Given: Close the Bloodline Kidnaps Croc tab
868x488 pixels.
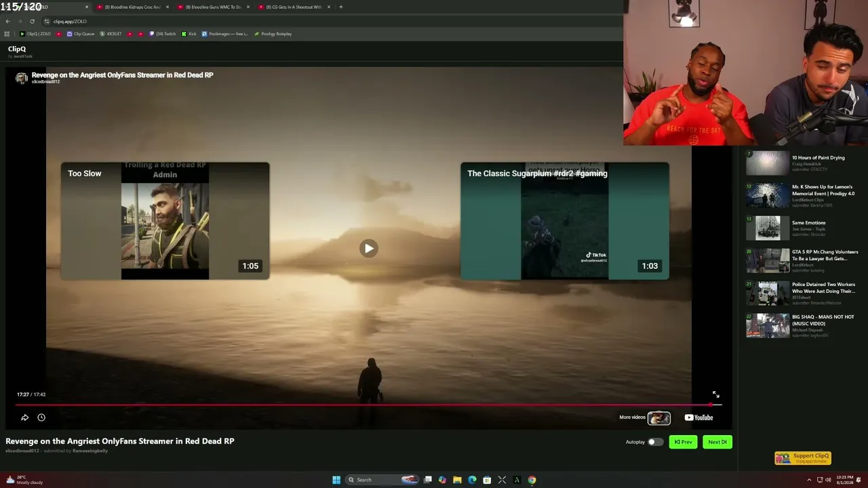Looking at the screenshot, I should [x=167, y=7].
